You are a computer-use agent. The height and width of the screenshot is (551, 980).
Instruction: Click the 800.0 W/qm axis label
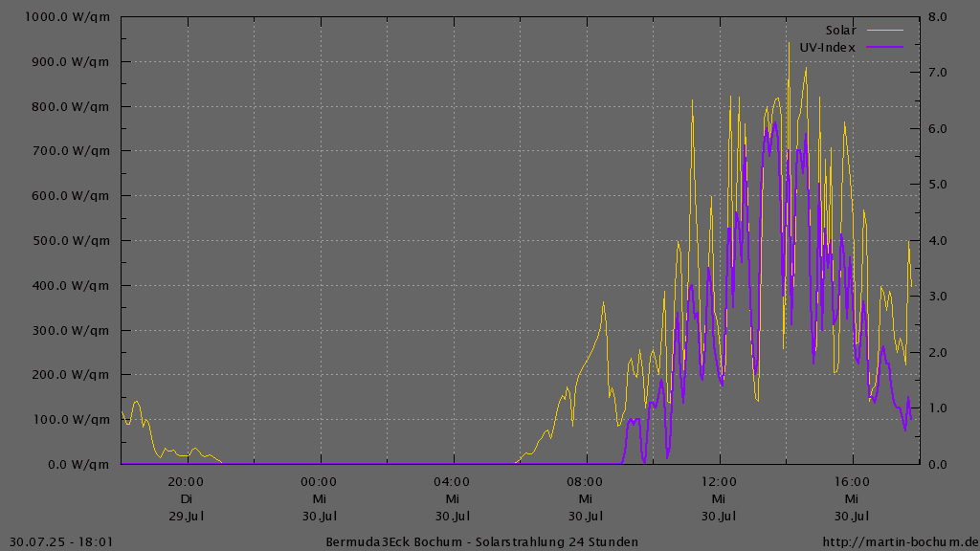coord(71,107)
